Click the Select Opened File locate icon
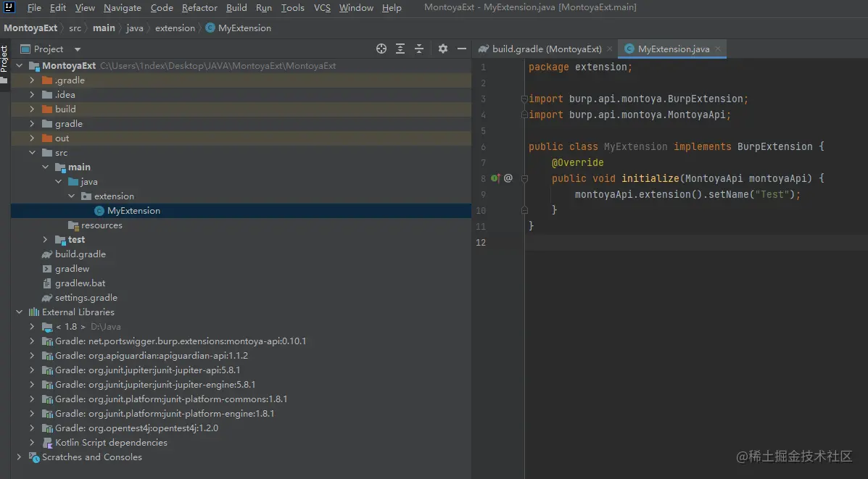Viewport: 868px width, 479px height. (381, 49)
